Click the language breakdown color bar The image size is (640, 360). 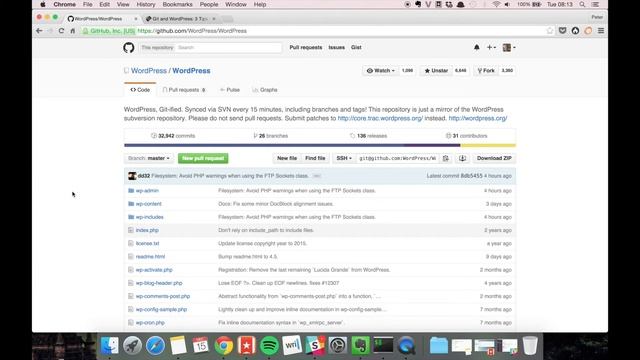320,145
